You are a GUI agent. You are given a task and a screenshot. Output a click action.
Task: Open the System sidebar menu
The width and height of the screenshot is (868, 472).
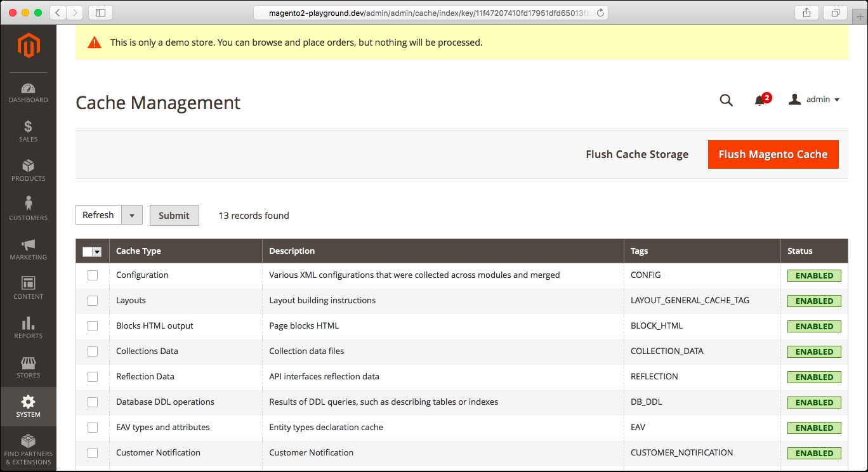pyautogui.click(x=28, y=407)
